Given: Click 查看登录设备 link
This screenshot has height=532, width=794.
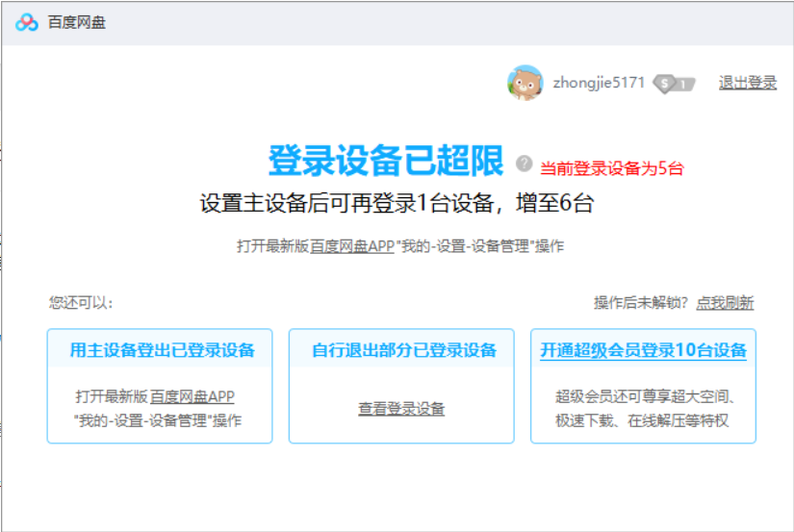Looking at the screenshot, I should pyautogui.click(x=401, y=409).
